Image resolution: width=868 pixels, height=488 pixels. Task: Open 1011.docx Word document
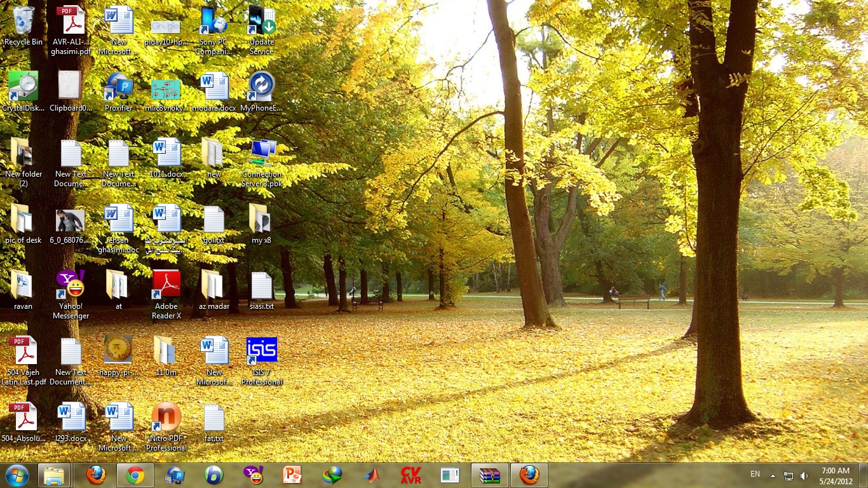166,158
